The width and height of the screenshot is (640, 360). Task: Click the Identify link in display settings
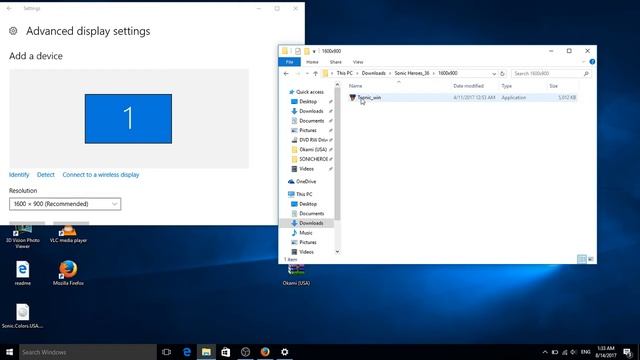tap(19, 175)
